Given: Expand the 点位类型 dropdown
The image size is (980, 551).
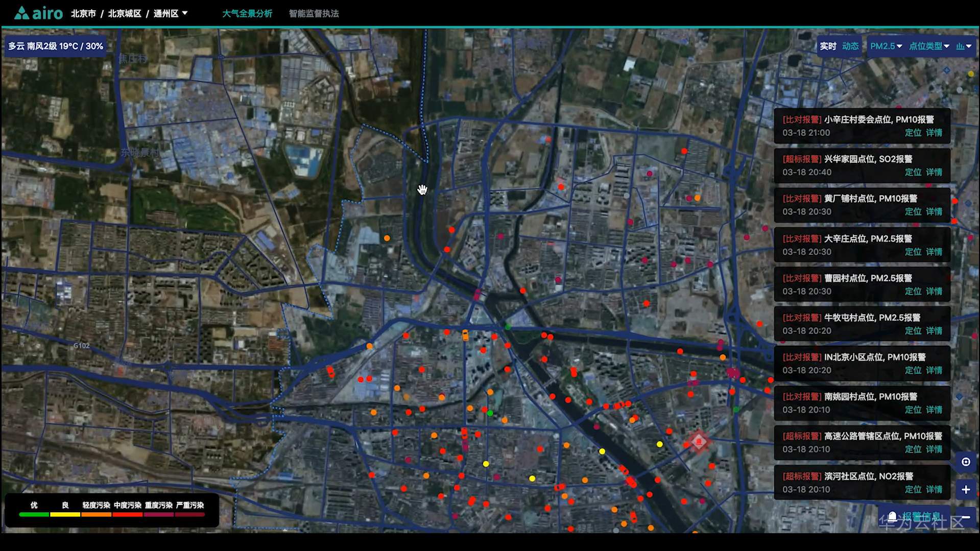Looking at the screenshot, I should [x=929, y=46].
